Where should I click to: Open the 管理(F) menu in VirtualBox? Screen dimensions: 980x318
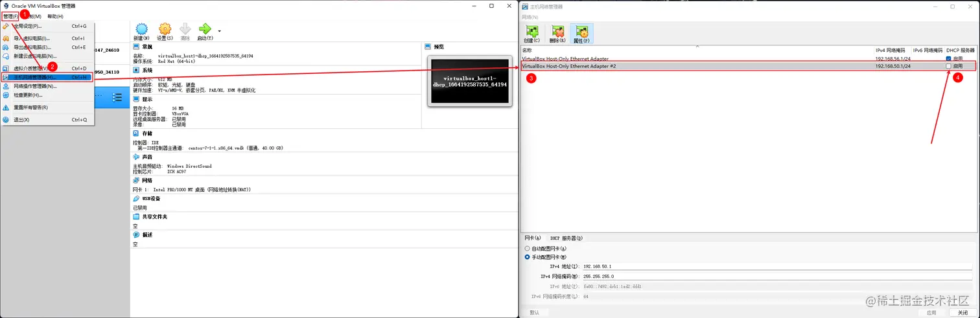(10, 16)
